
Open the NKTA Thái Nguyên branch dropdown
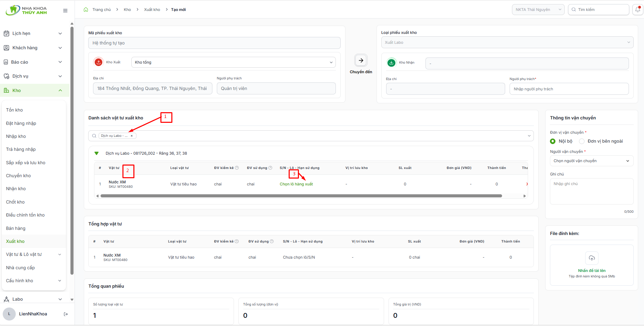[538, 10]
